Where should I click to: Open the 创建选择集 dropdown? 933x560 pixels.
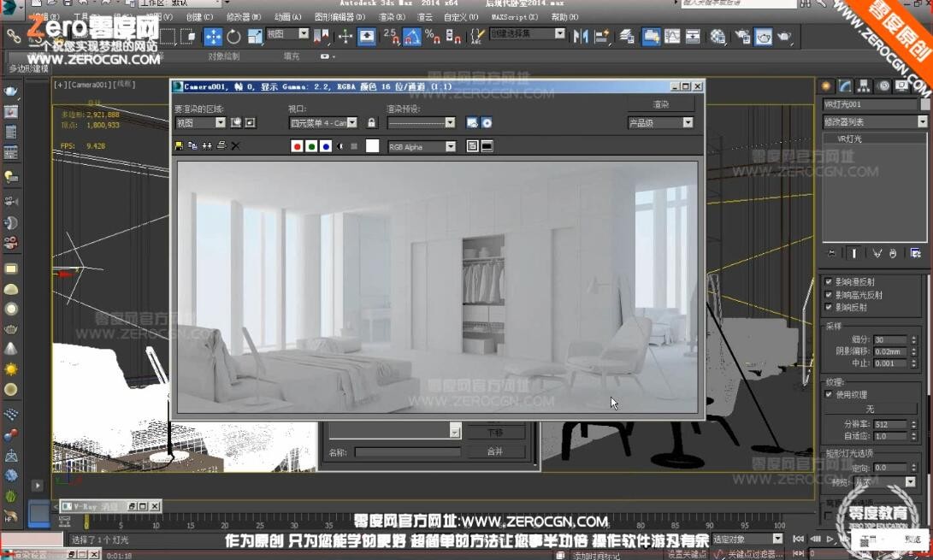(527, 33)
